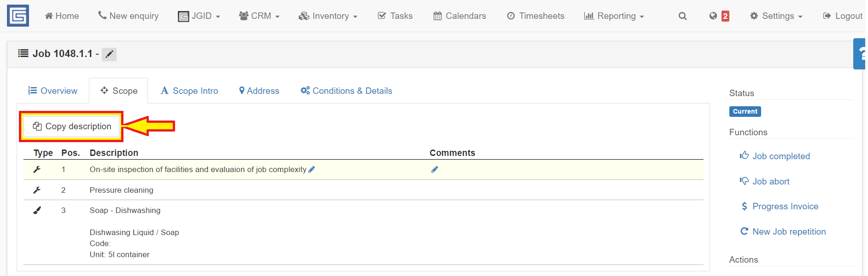The height and width of the screenshot is (276, 868).
Task: Click the Copy description button
Action: tap(71, 126)
